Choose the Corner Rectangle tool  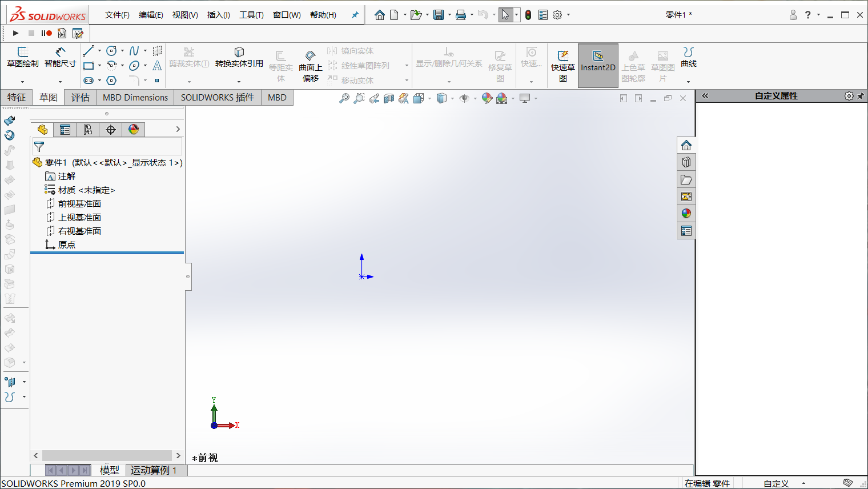[88, 66]
